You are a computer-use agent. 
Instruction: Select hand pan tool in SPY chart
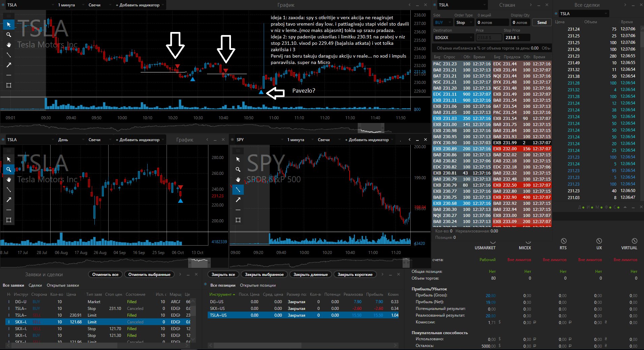(238, 180)
